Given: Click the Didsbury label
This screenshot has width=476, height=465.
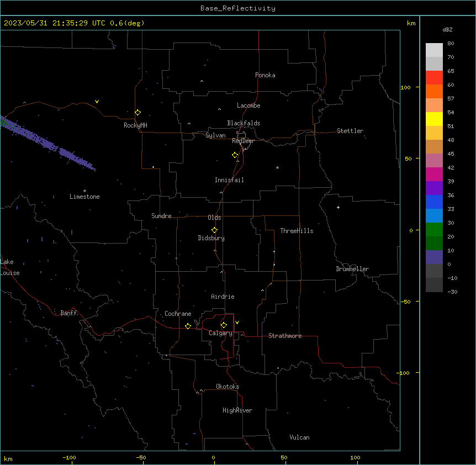Looking at the screenshot, I should coord(211,238).
